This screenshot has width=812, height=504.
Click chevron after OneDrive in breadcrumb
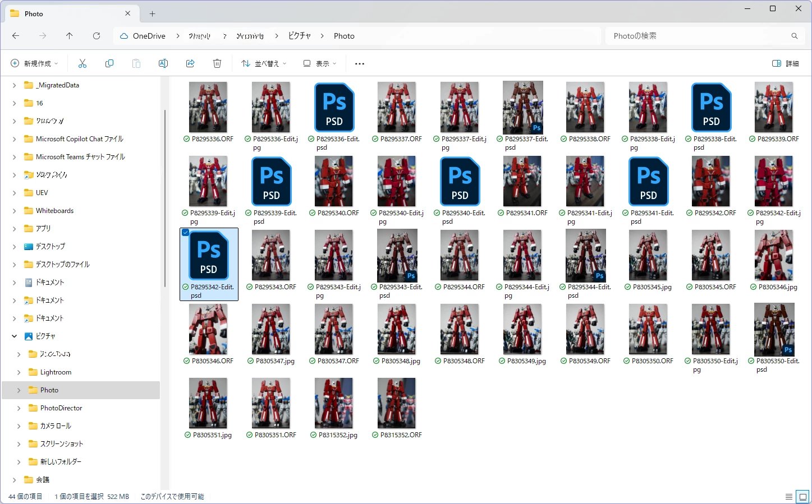tap(178, 36)
